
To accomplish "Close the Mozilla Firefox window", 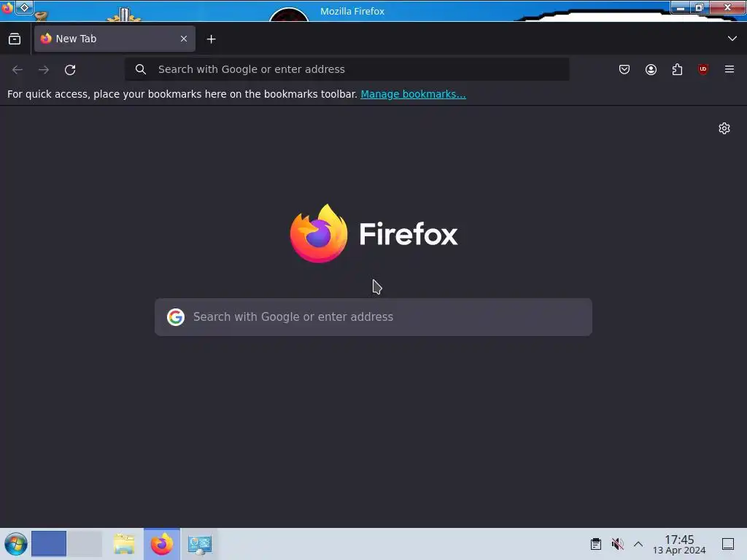I will click(x=727, y=7).
